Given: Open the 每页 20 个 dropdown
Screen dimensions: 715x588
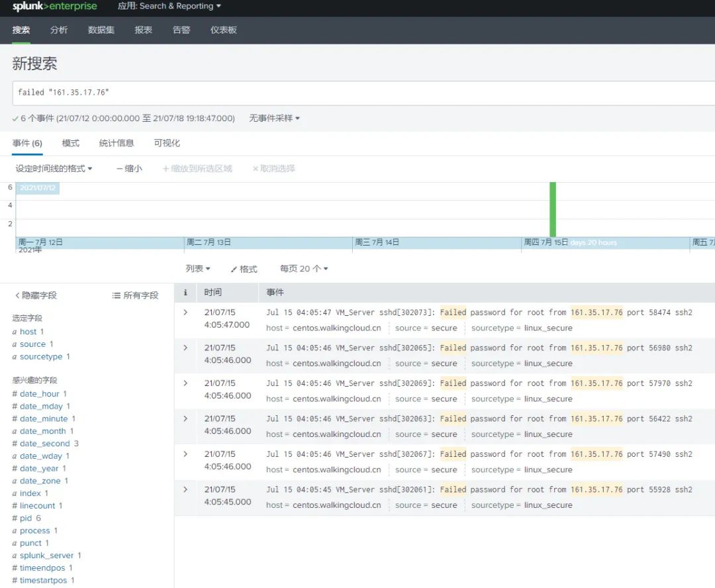Looking at the screenshot, I should point(304,269).
